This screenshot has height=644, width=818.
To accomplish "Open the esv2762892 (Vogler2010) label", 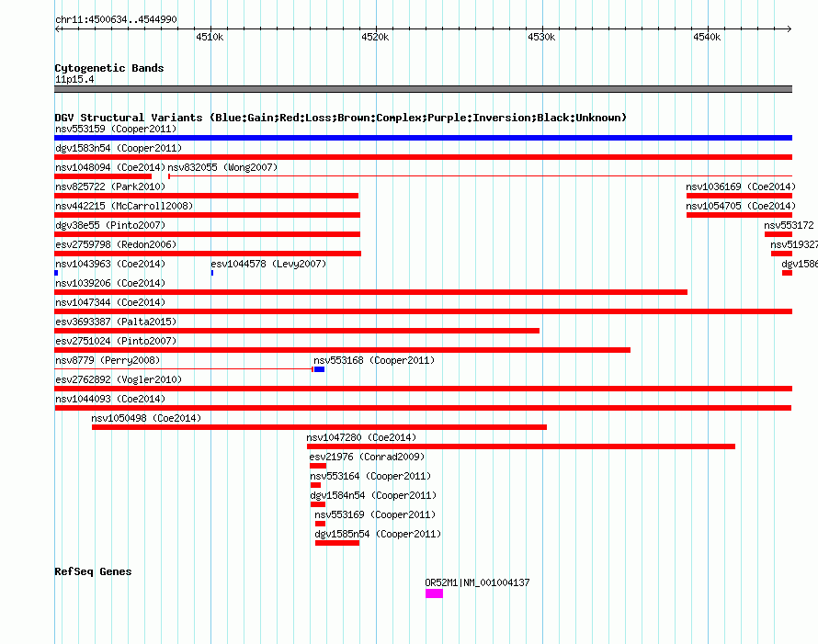I will pos(119,379).
